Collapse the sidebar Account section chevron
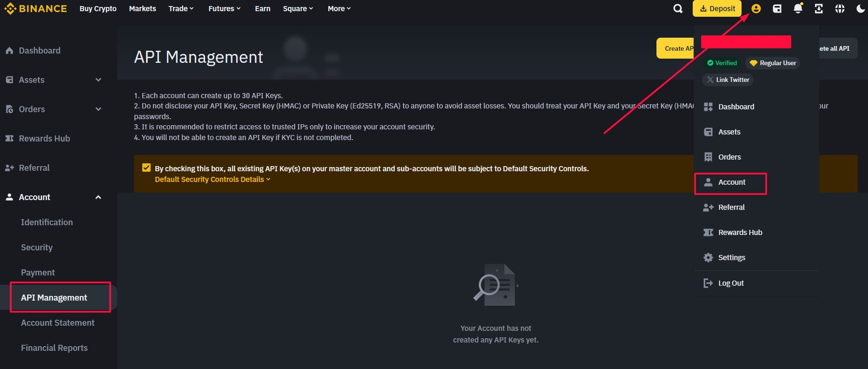 click(98, 197)
